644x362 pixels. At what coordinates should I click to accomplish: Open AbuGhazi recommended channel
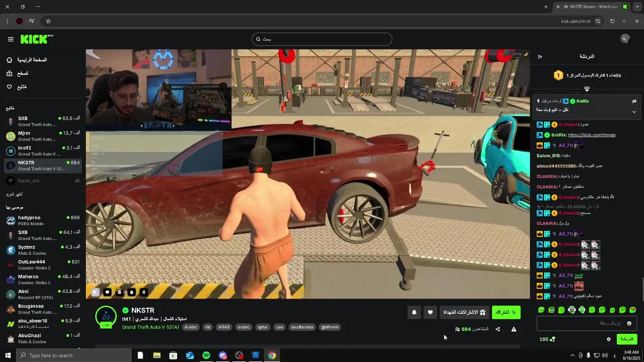43,338
